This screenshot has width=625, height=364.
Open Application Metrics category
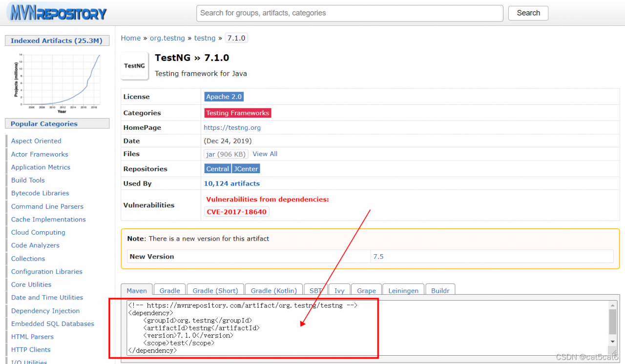coord(41,167)
